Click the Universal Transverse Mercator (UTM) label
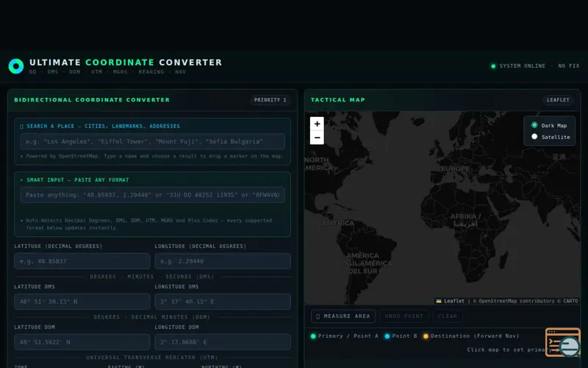Screen dimensions: 588x368 (x=152, y=358)
